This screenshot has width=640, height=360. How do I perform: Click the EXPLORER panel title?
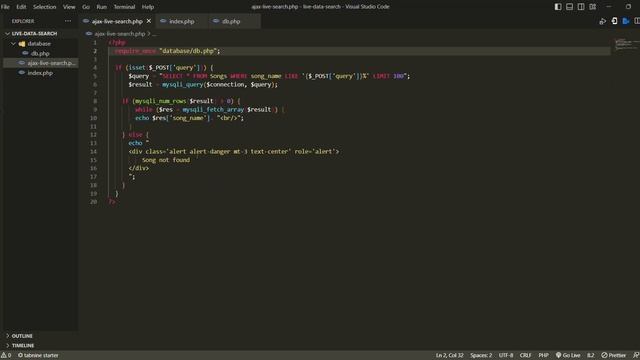[x=23, y=21]
